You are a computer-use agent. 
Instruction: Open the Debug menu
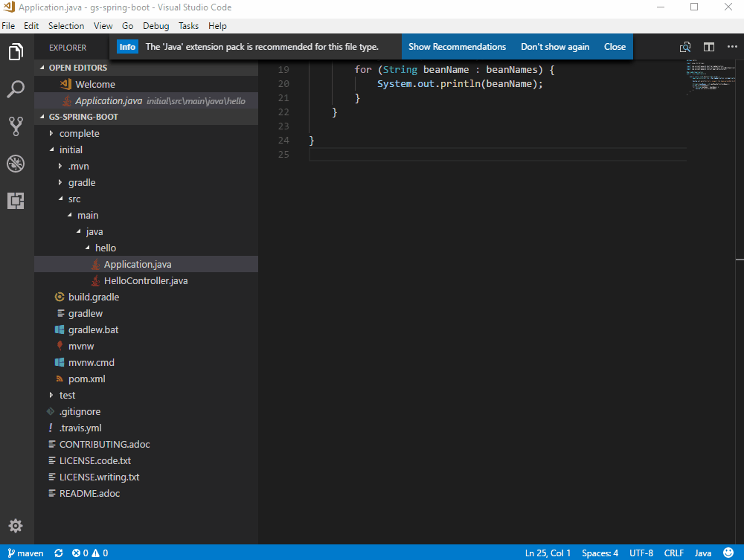[x=155, y=25]
